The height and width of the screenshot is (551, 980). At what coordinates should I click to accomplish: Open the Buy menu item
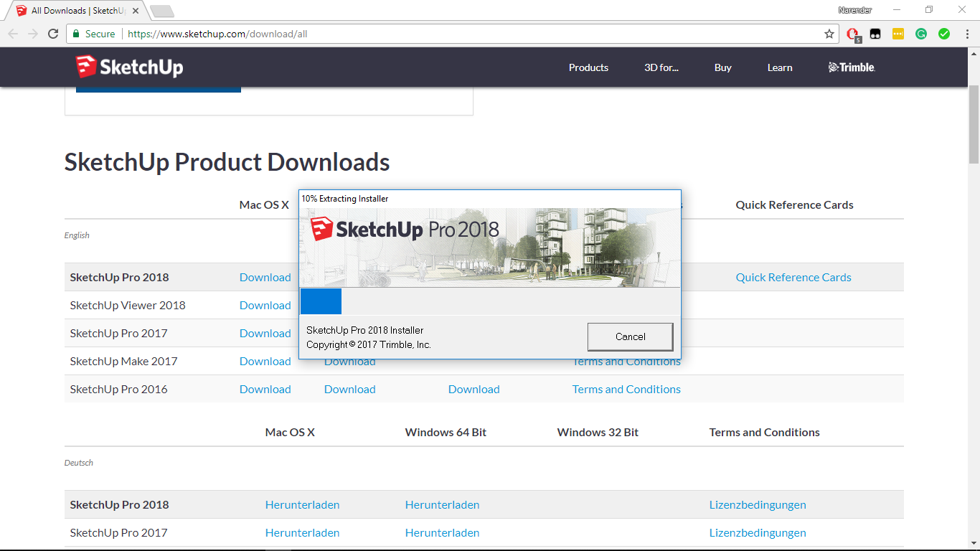pyautogui.click(x=723, y=67)
